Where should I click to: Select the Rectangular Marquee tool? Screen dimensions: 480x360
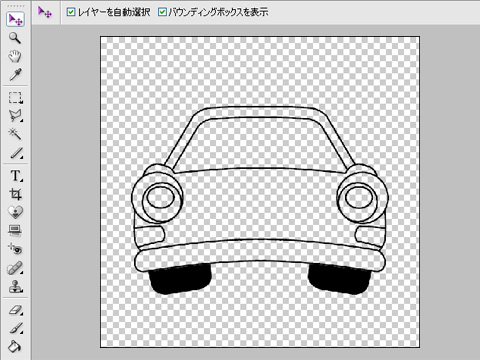[x=15, y=98]
